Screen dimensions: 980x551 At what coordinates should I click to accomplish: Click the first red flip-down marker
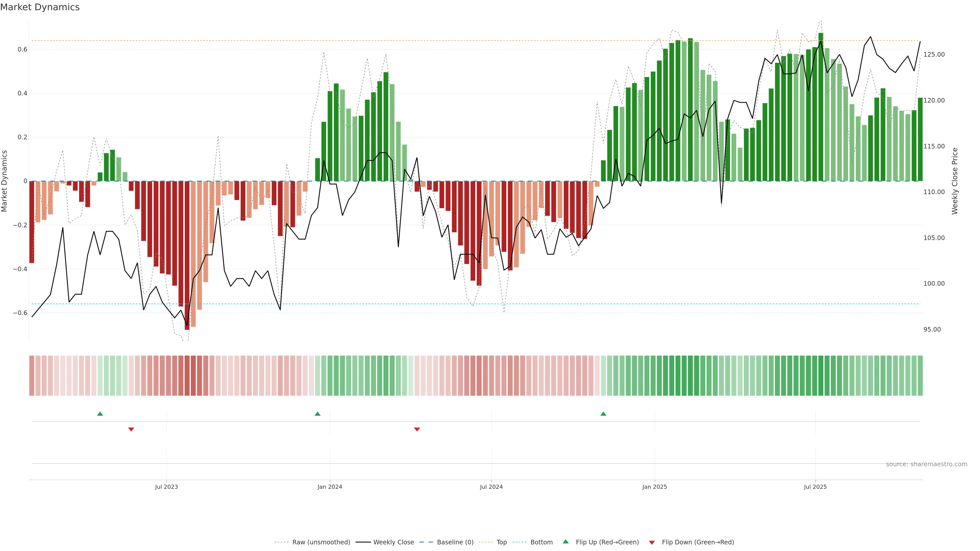coord(131,429)
